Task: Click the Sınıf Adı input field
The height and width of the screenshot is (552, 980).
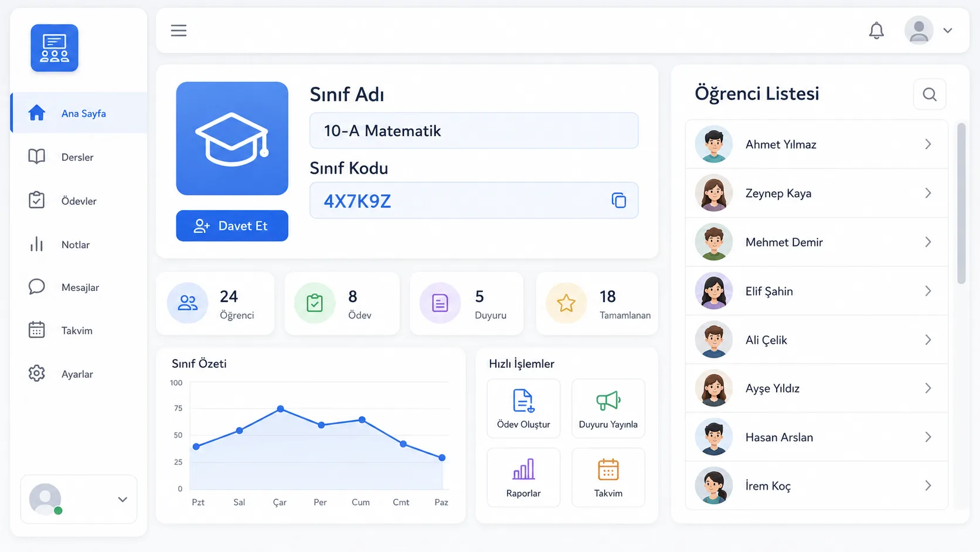Action: click(x=474, y=131)
